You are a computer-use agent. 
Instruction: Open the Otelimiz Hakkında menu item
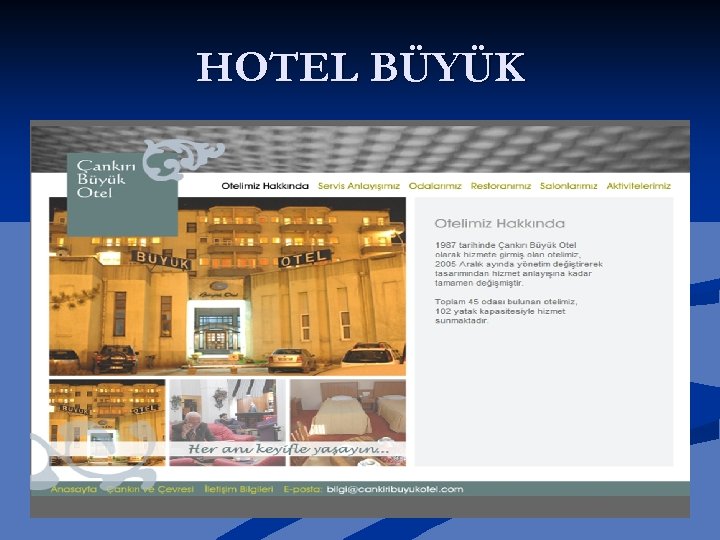pyautogui.click(x=265, y=186)
